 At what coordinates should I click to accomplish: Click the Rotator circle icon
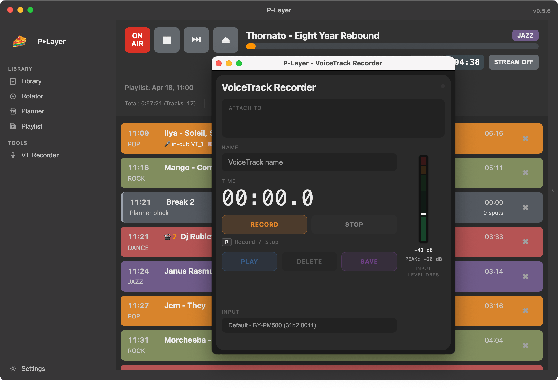click(13, 96)
